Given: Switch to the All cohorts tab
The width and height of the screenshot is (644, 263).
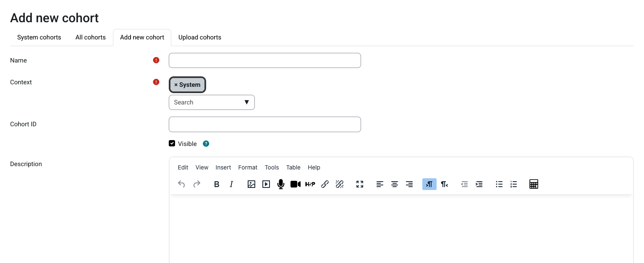Looking at the screenshot, I should [90, 37].
